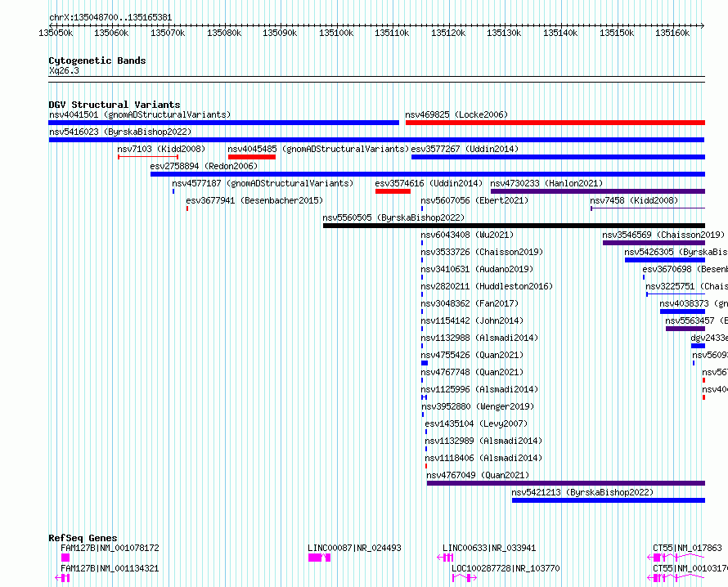Select the purple nsv4767049 Quan2021 bar
The image size is (728, 587).
click(x=566, y=483)
